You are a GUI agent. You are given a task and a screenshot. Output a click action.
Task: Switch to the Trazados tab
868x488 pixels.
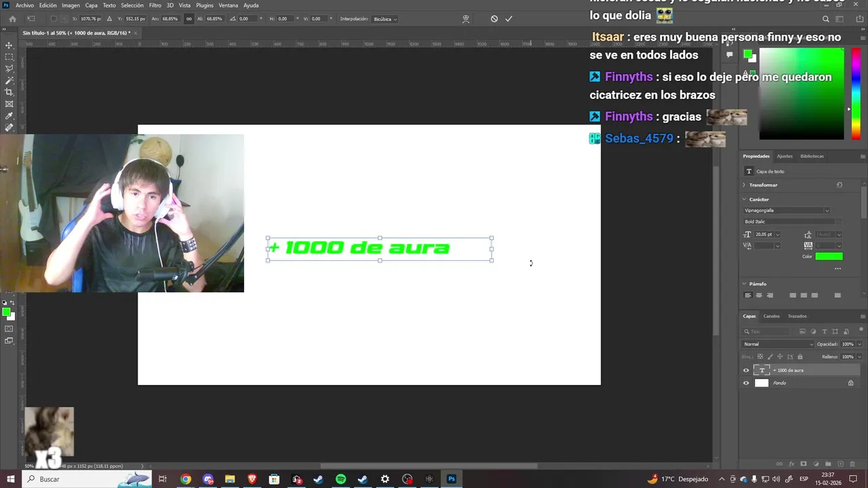(x=797, y=316)
